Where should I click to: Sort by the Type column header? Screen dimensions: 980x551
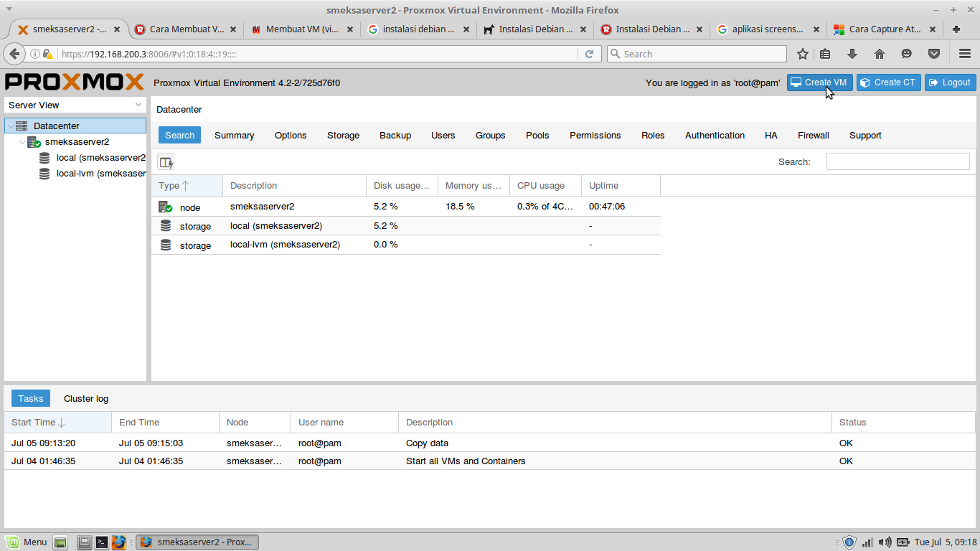coord(187,185)
